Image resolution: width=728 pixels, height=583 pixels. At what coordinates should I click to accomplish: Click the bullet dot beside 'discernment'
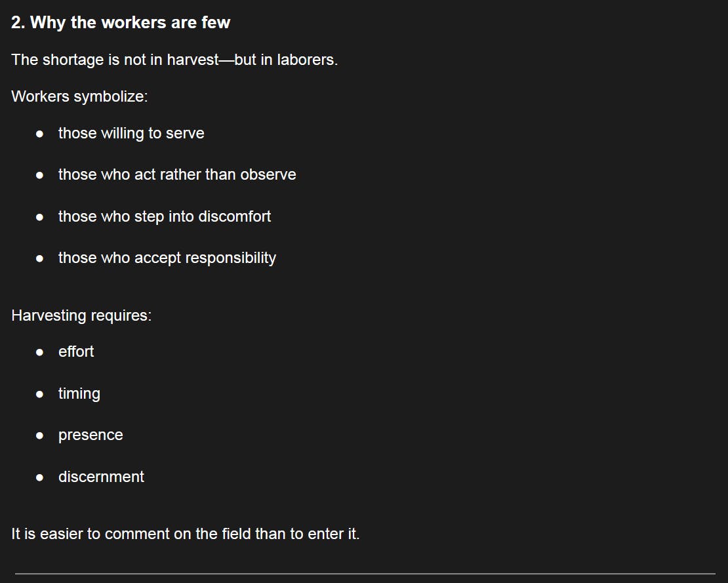[x=39, y=477]
